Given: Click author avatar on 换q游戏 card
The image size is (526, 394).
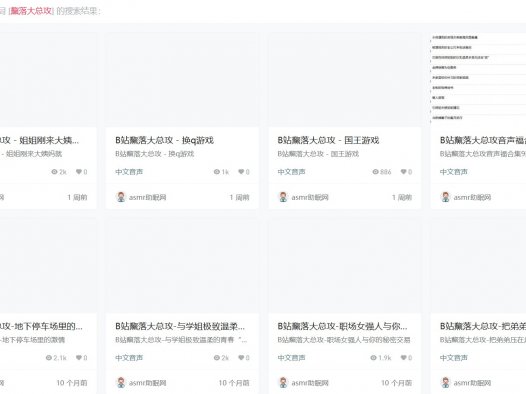Looking at the screenshot, I should 121,197.
